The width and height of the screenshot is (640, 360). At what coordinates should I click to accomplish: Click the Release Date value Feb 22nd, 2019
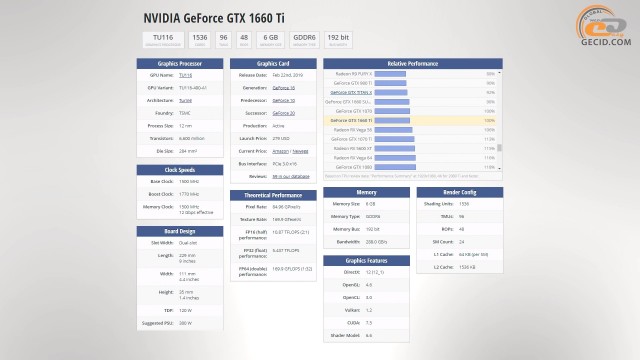coord(288,76)
